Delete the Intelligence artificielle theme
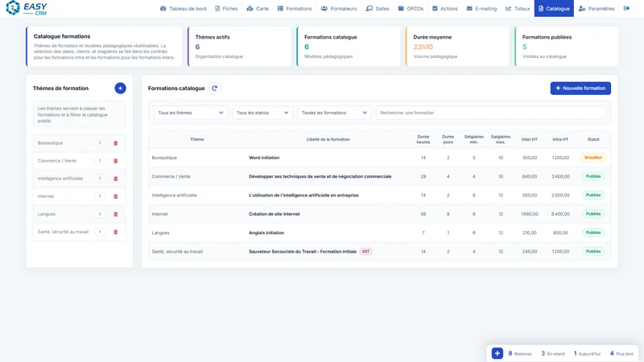This screenshot has width=644, height=362. click(115, 179)
